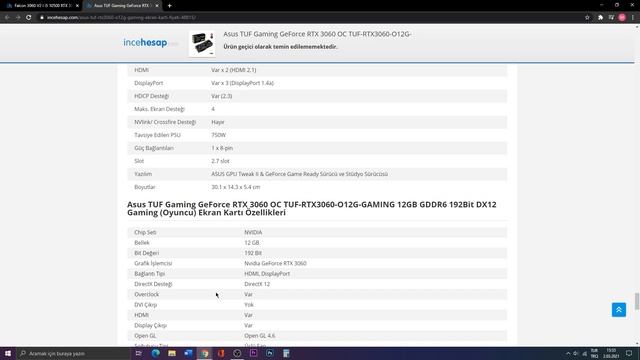
Task: Click the '30.1 x 14.3 x 5.4 cm' dimensions
Action: point(236,187)
